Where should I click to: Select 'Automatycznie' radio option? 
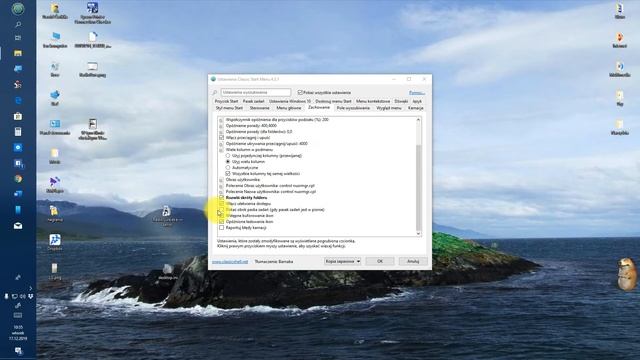pos(228,168)
